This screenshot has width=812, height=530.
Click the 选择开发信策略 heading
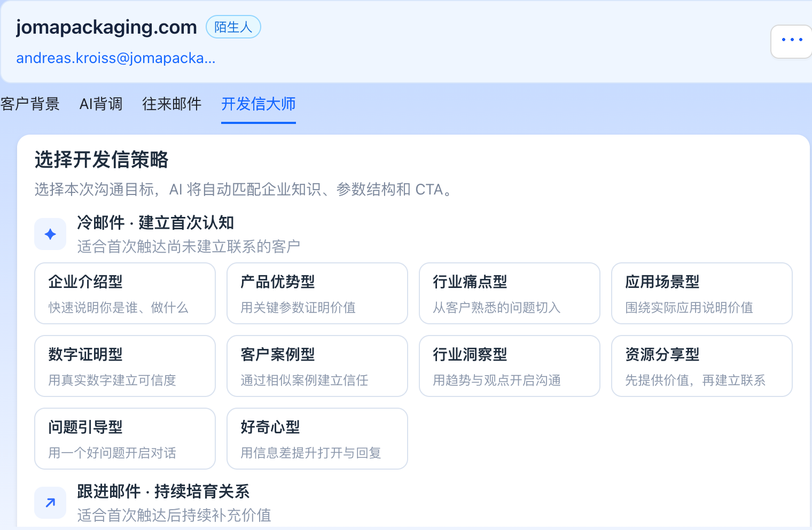click(x=101, y=160)
